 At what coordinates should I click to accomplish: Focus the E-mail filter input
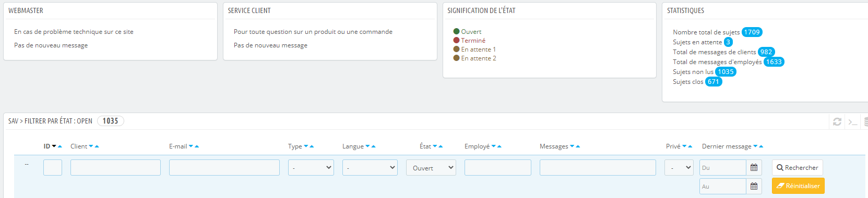(x=224, y=167)
